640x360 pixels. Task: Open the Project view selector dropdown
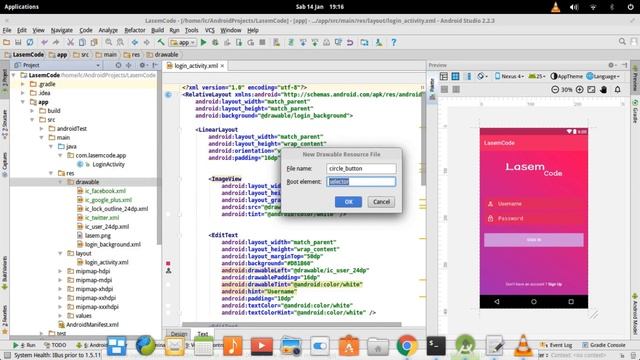(x=57, y=65)
